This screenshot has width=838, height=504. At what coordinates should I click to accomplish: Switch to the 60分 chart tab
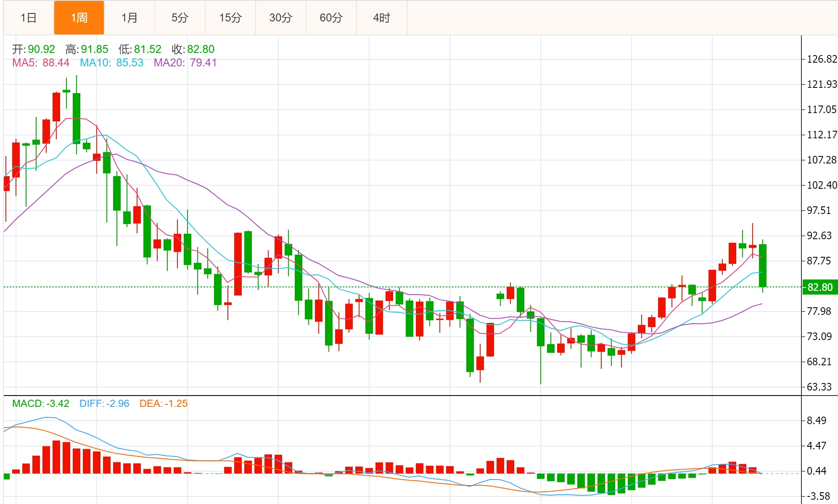[331, 18]
